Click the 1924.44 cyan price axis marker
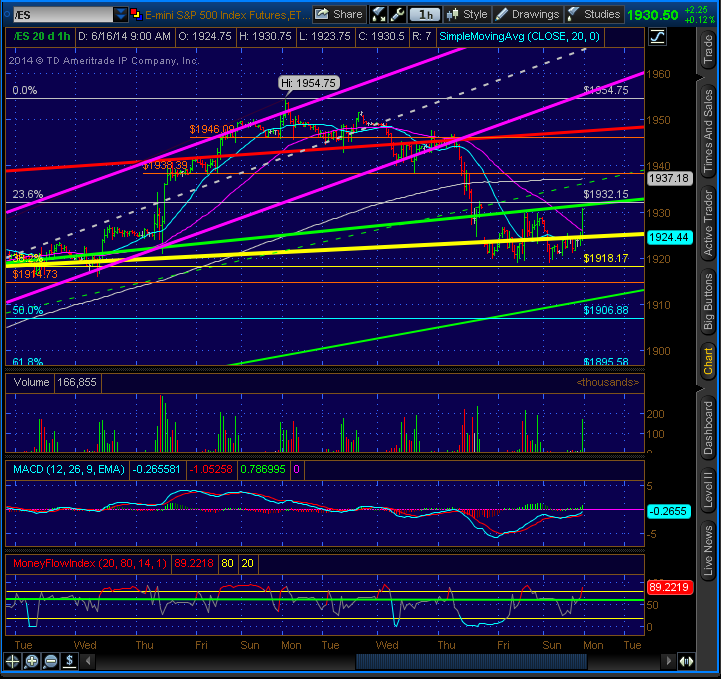 (670, 237)
